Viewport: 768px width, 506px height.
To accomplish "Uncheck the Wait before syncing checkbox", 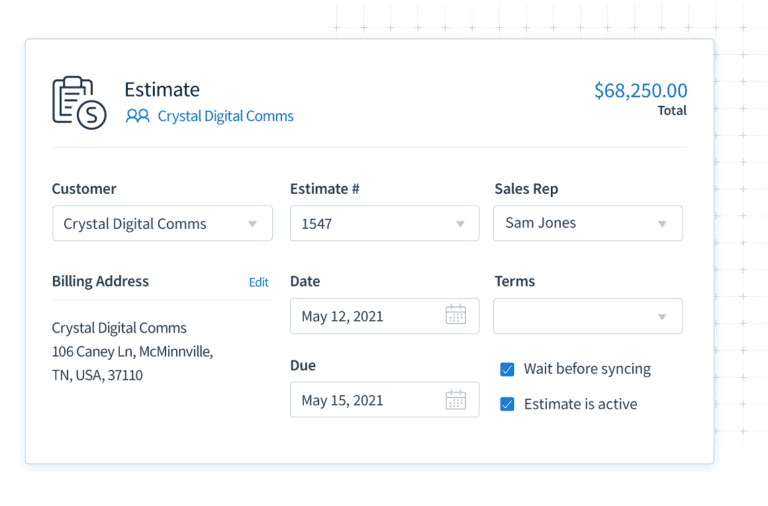I will [507, 370].
